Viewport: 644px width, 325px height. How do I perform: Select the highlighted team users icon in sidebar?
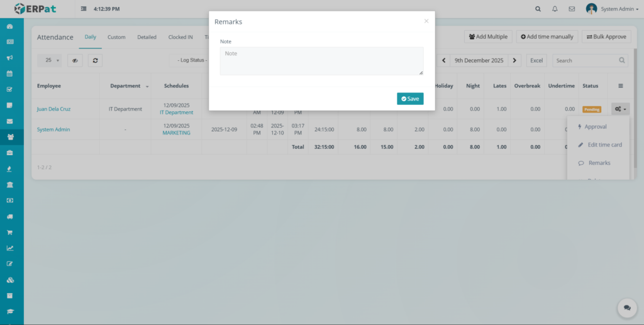pyautogui.click(x=10, y=137)
